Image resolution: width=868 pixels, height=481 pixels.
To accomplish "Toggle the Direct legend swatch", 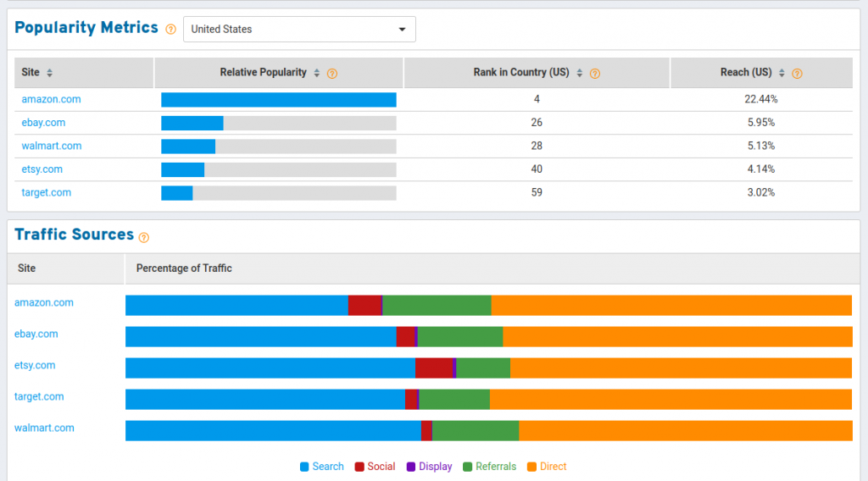I will [532, 467].
